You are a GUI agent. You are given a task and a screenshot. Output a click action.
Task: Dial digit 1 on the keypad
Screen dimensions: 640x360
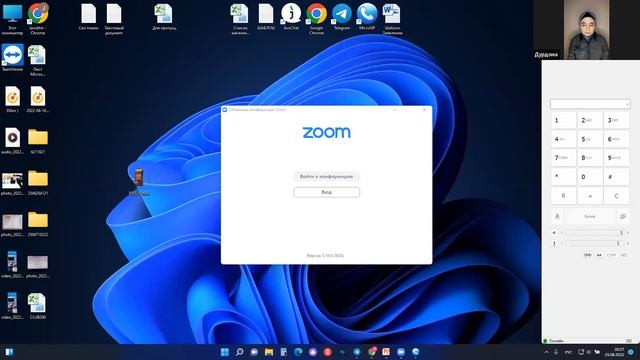[x=563, y=120]
